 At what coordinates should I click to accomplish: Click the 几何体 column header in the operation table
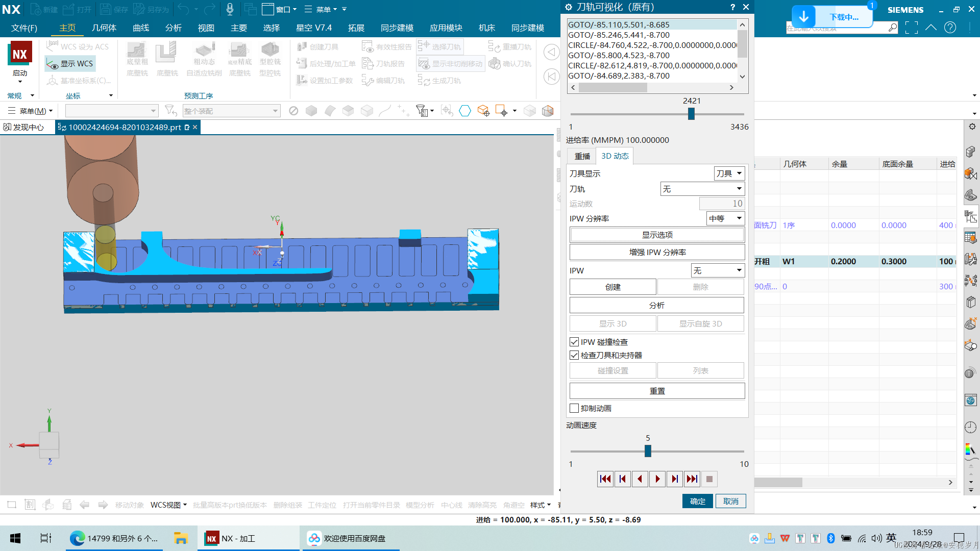(x=804, y=164)
